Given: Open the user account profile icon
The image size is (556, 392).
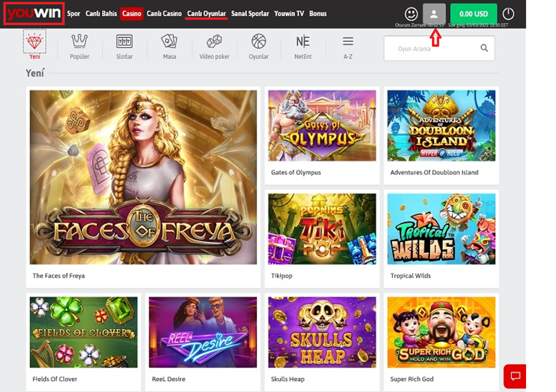Looking at the screenshot, I should (x=434, y=14).
